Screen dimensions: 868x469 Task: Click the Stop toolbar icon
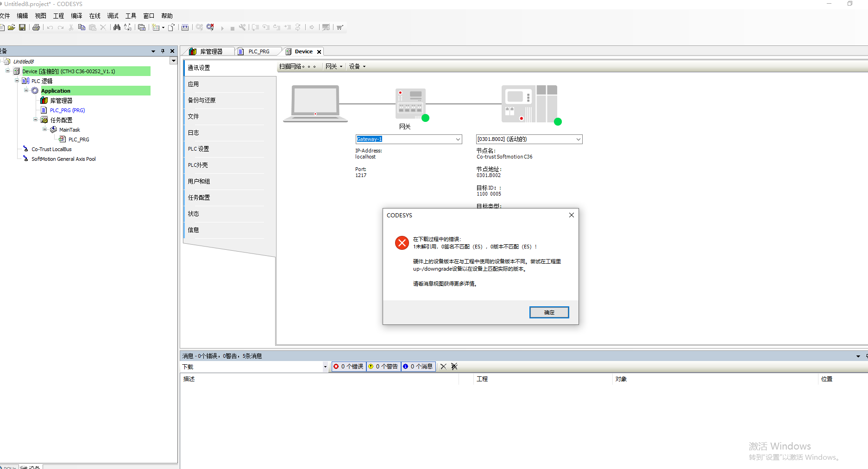(x=232, y=28)
